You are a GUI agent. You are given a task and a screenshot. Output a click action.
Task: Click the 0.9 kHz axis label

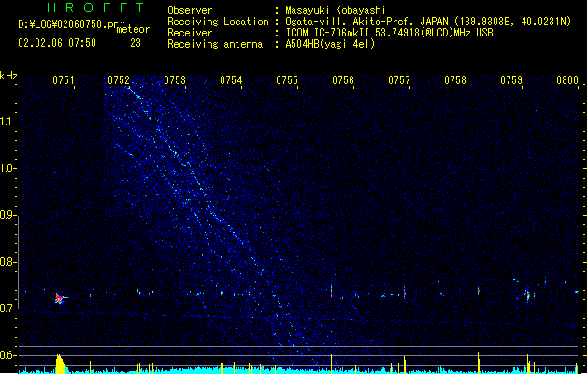click(x=7, y=216)
